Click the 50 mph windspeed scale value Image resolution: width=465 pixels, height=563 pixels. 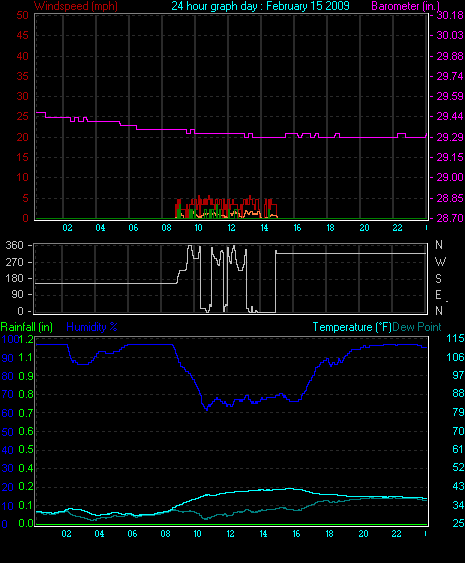(22, 15)
